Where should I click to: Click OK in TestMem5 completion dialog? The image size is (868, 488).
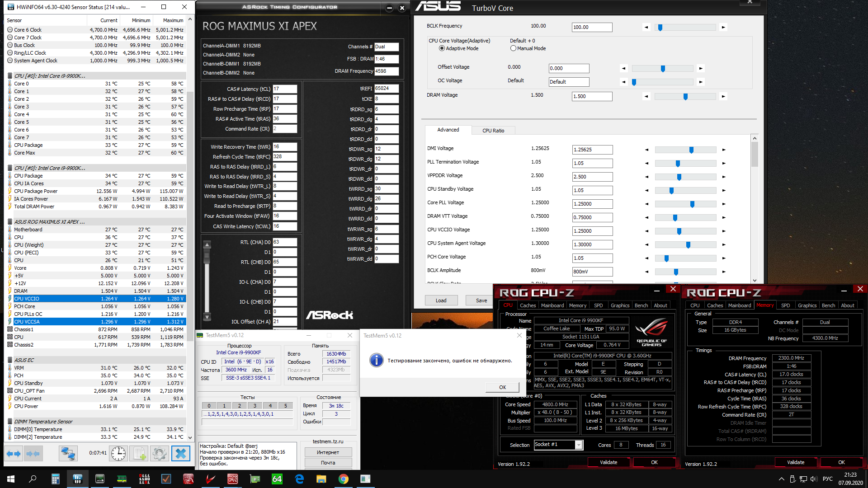tap(502, 387)
